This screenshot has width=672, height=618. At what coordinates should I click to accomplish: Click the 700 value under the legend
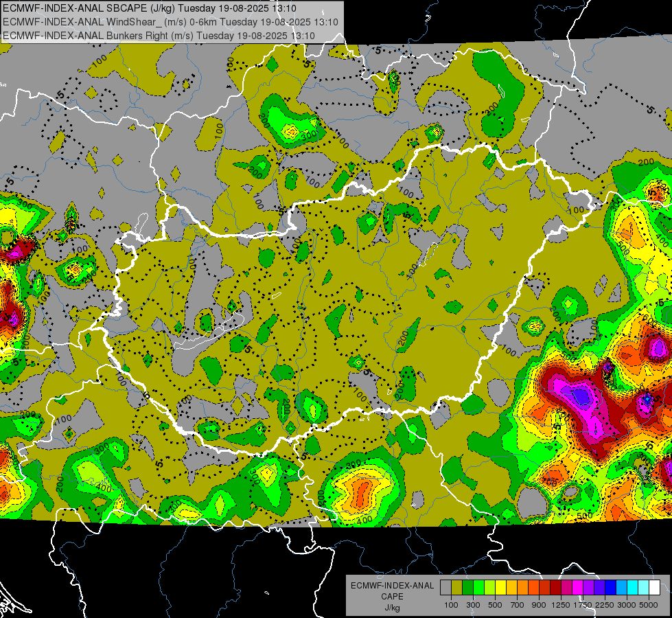click(x=518, y=605)
